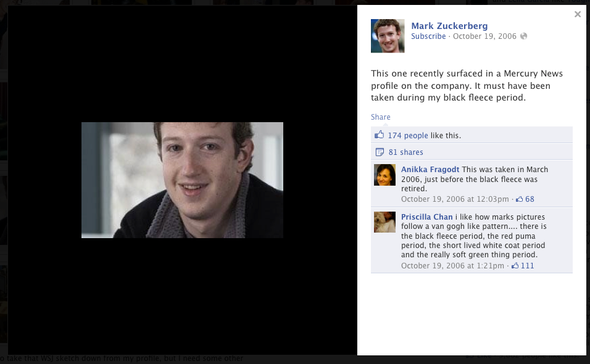This screenshot has width=590, height=364.
Task: Click the shares note icon
Action: [379, 152]
